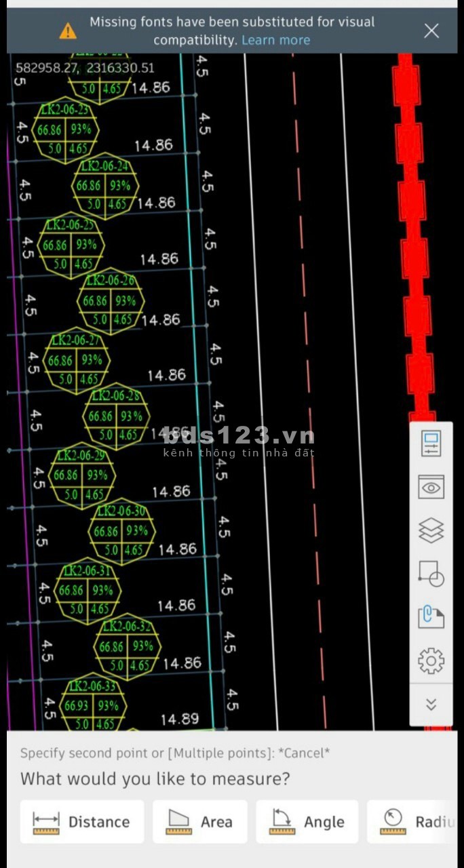Open the paperclip attachments icon

point(431,617)
